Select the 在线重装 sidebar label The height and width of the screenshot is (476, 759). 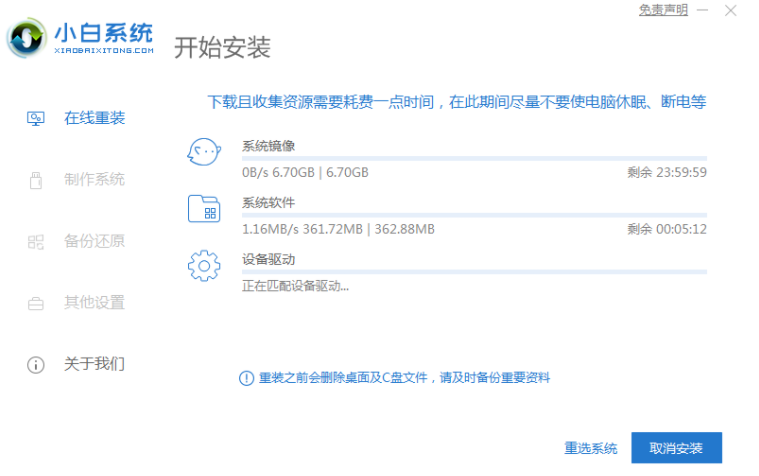point(94,118)
